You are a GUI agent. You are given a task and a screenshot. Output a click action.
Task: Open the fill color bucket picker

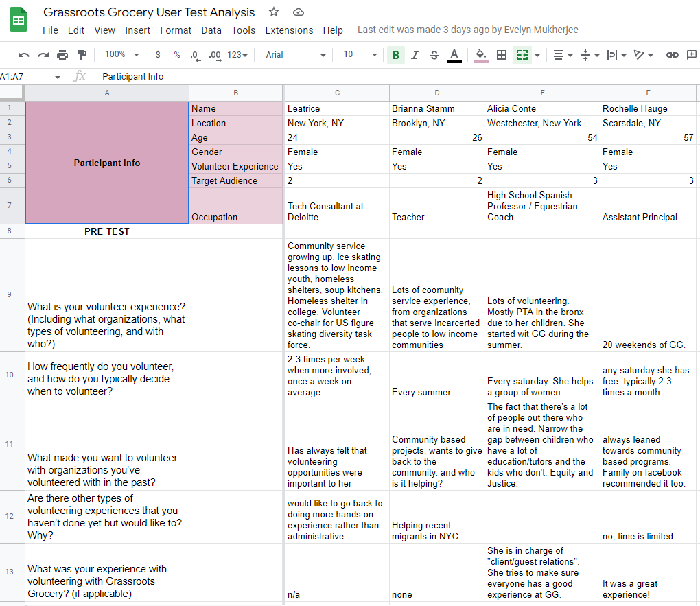(481, 56)
